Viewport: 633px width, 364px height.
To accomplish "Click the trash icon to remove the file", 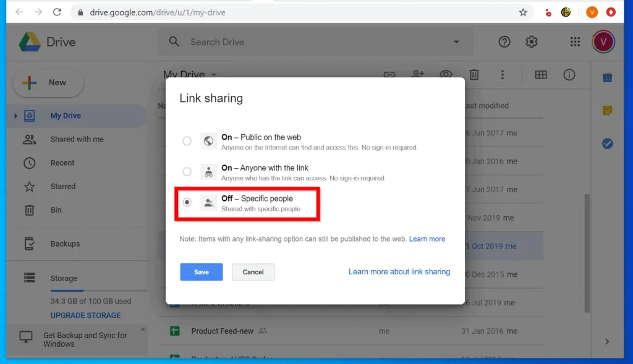I will (x=474, y=75).
